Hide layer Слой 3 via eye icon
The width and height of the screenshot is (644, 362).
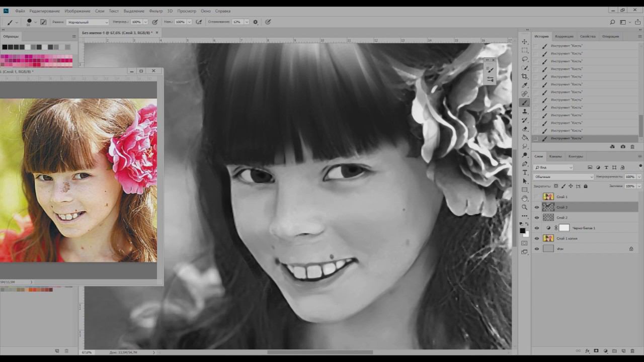[537, 207]
